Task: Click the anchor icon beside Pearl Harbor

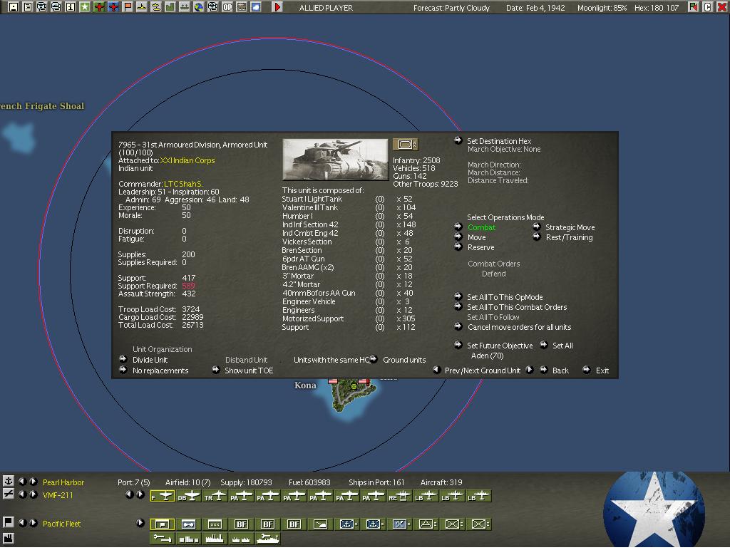Action: coord(9,481)
